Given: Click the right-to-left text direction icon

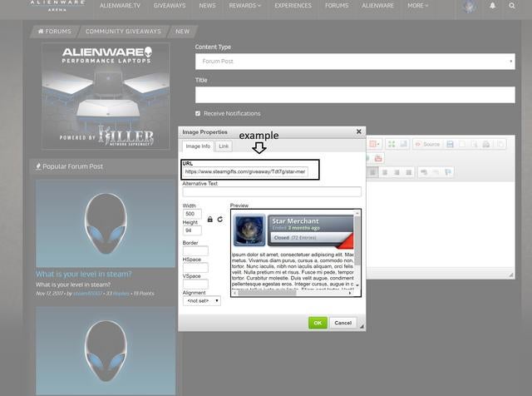Looking at the screenshot, I should pos(436,172).
